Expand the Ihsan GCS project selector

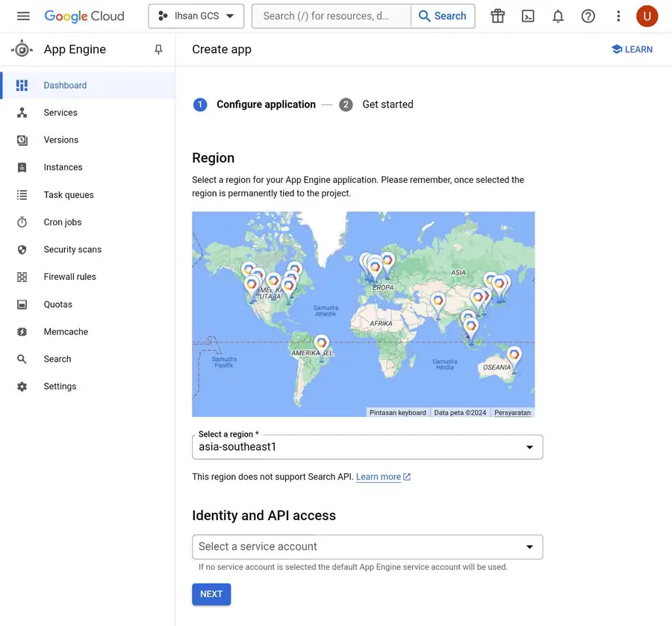pyautogui.click(x=196, y=16)
